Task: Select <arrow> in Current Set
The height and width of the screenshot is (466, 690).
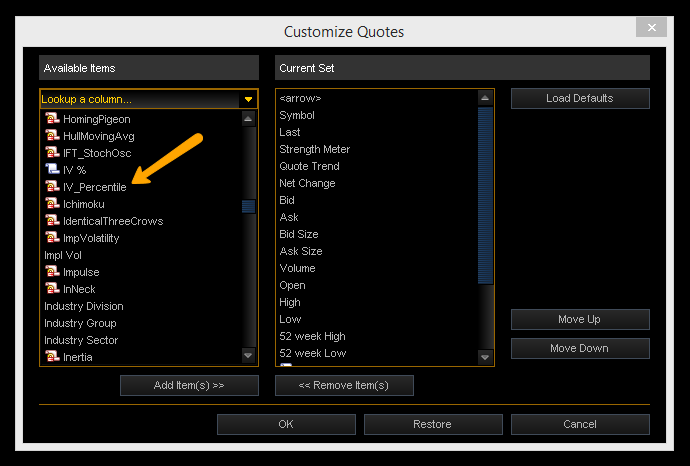Action: (300, 98)
